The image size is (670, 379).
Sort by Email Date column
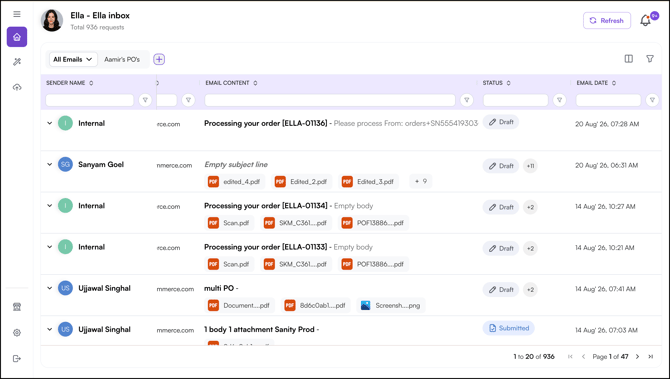tap(614, 83)
